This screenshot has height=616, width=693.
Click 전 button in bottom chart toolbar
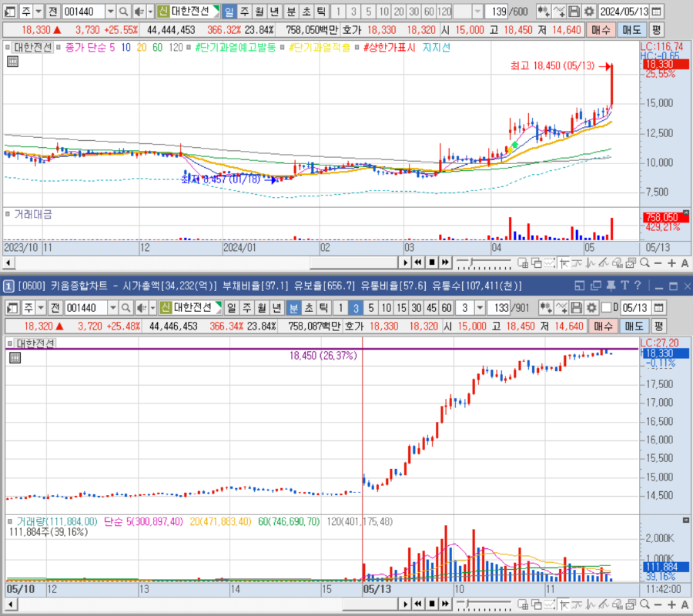pos(55,307)
